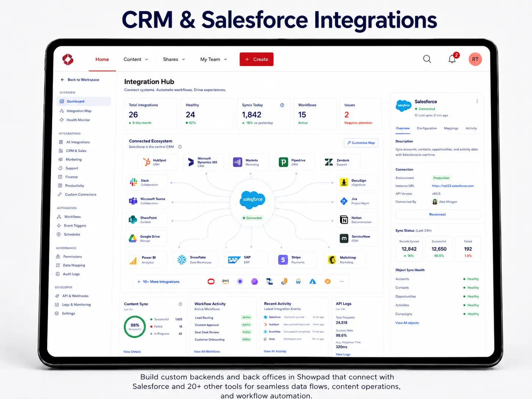Screen dimensions: 532x399
Task: Click View All objects link
Action: [x=407, y=323]
